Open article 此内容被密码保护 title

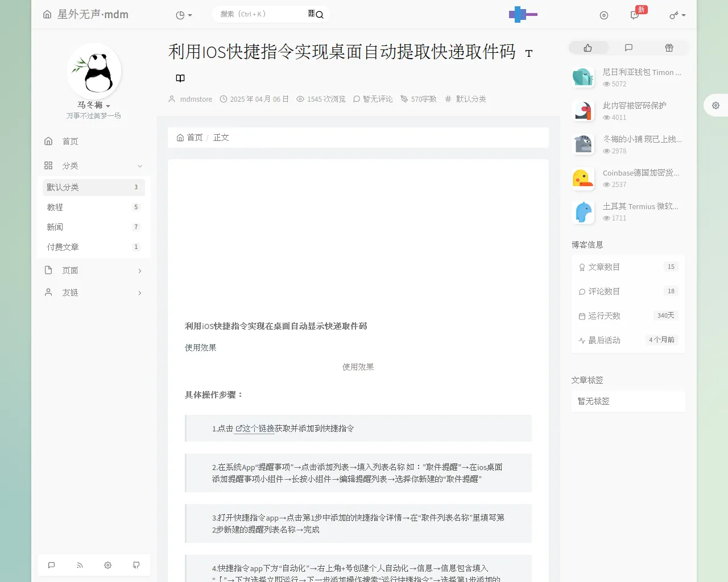[x=635, y=106]
